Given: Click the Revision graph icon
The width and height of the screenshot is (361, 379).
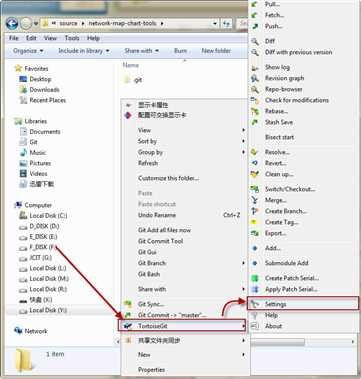Looking at the screenshot, I should pyautogui.click(x=255, y=78).
